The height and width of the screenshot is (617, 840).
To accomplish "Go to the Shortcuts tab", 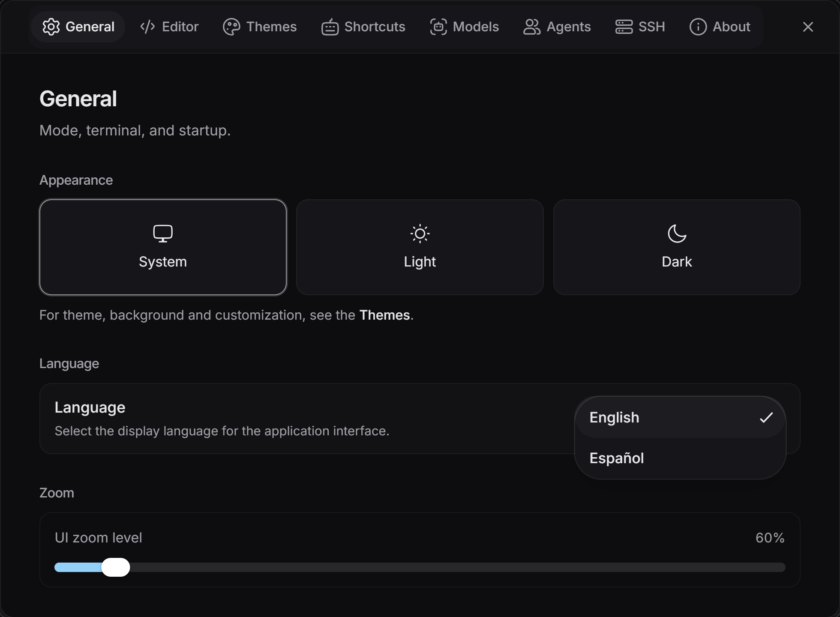I will (x=363, y=27).
